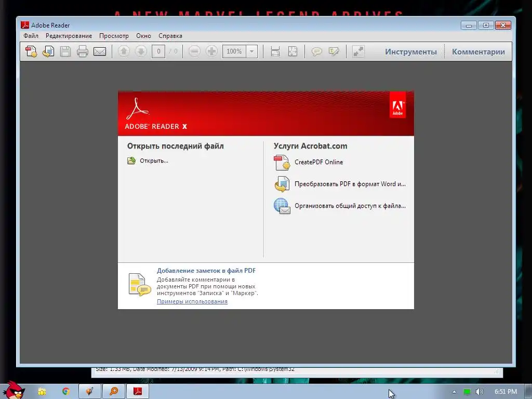Click the 100% zoom value field

(x=234, y=51)
